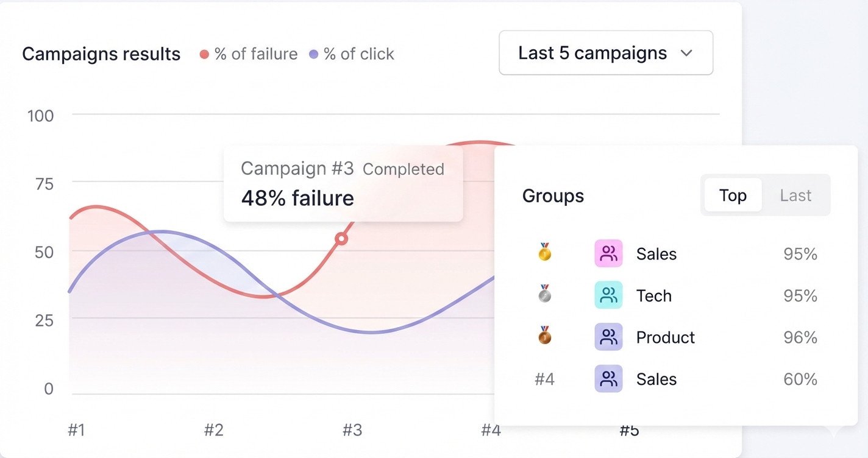
Task: Click the pink Sales group icon
Action: [x=608, y=253]
